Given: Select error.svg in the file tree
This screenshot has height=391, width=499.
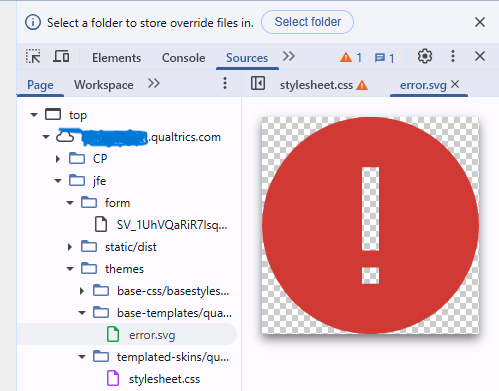Looking at the screenshot, I should [x=152, y=335].
